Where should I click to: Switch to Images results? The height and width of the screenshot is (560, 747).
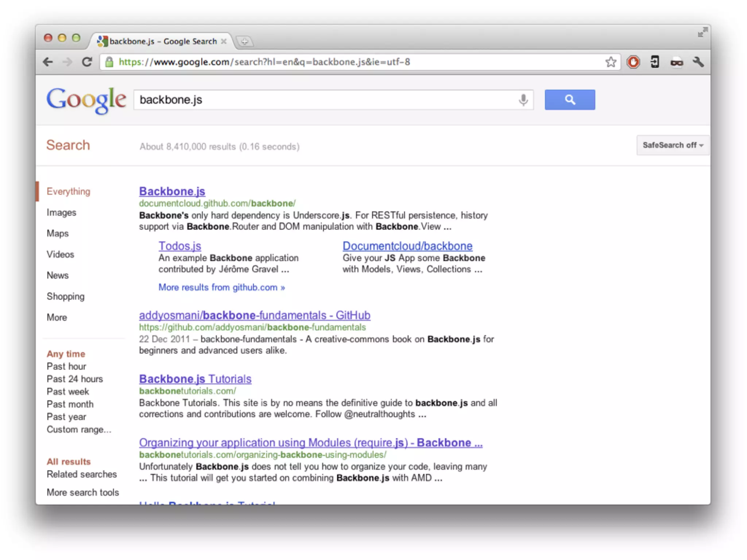(61, 213)
